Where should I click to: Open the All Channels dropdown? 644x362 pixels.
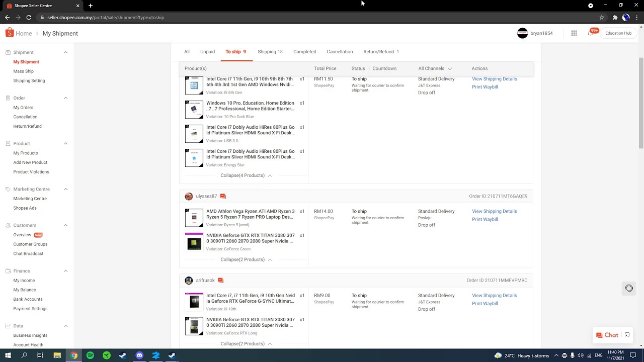[x=435, y=68]
